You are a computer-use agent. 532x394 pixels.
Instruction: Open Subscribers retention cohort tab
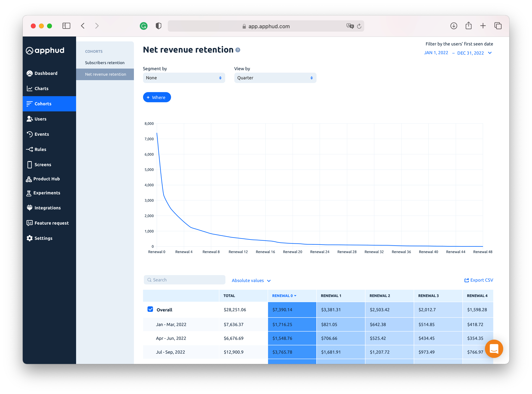pos(105,63)
